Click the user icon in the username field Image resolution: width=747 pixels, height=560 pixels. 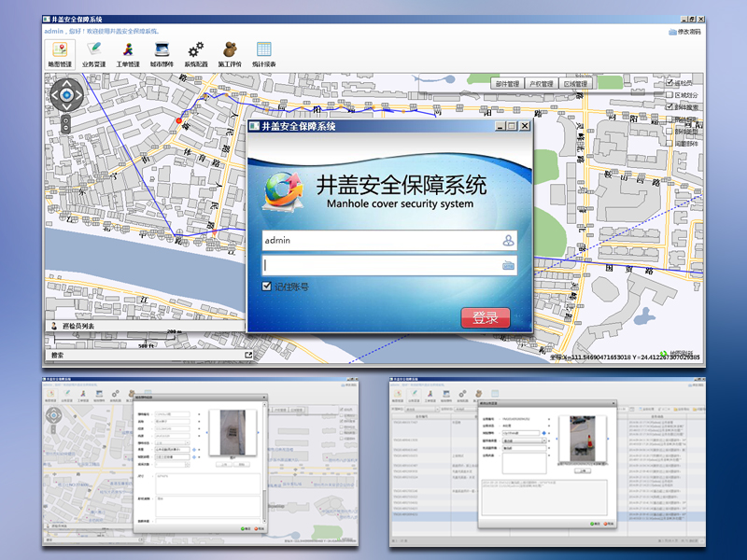[508, 241]
